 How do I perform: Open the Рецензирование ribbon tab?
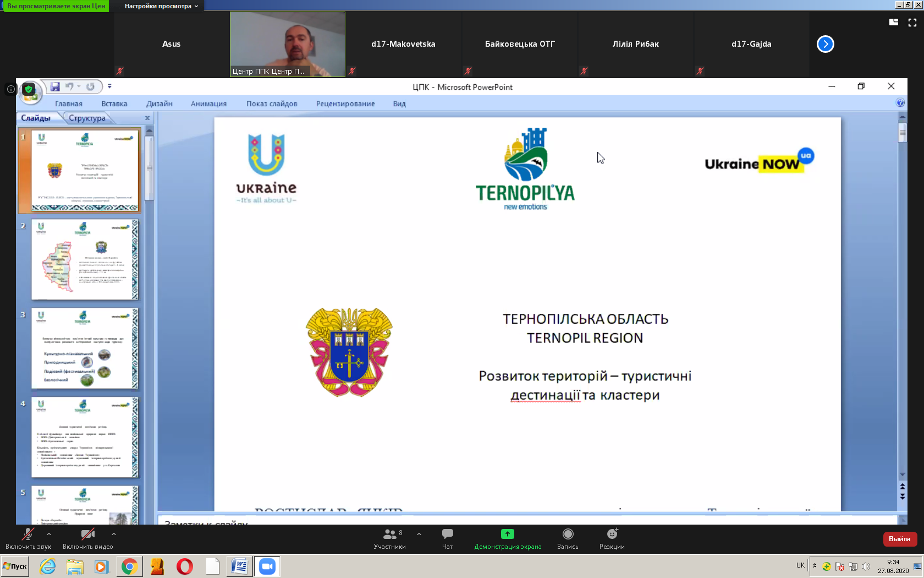pos(345,103)
